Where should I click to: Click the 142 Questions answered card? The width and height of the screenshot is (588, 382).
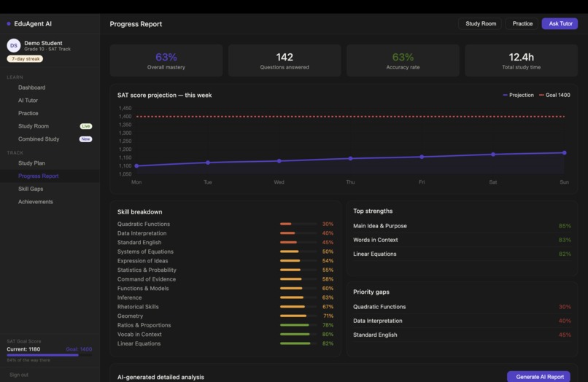point(285,61)
